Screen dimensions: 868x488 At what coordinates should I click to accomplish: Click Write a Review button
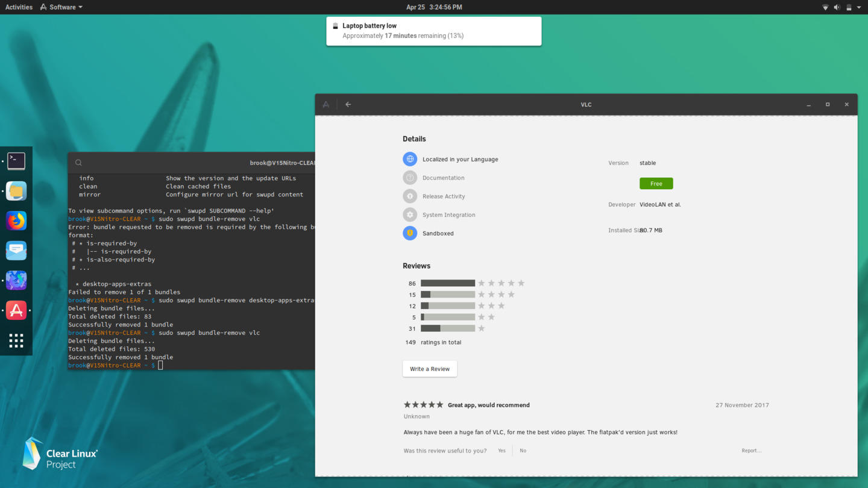point(430,369)
